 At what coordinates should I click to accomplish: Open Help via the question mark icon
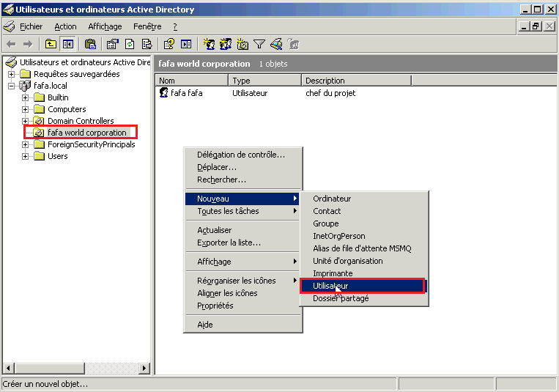tap(169, 44)
